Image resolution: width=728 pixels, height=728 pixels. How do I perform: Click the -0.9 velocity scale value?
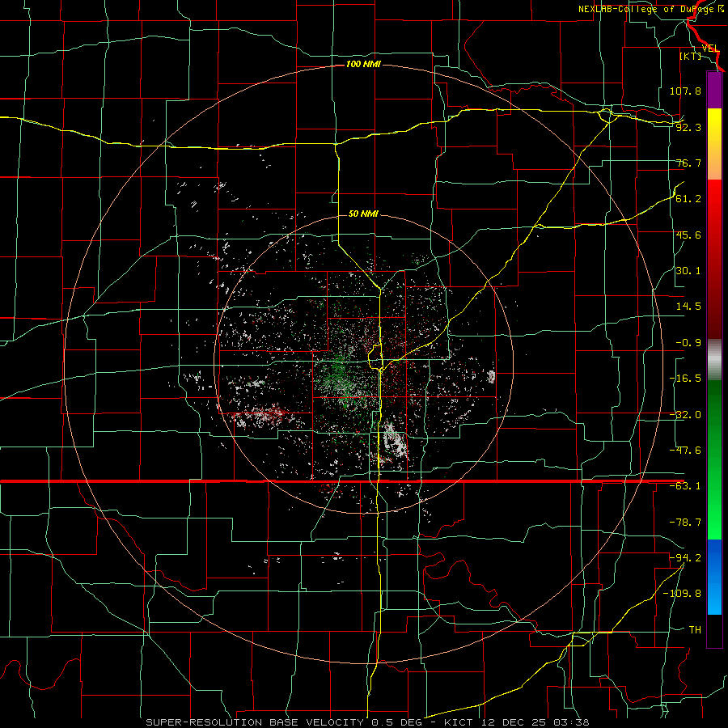688,343
